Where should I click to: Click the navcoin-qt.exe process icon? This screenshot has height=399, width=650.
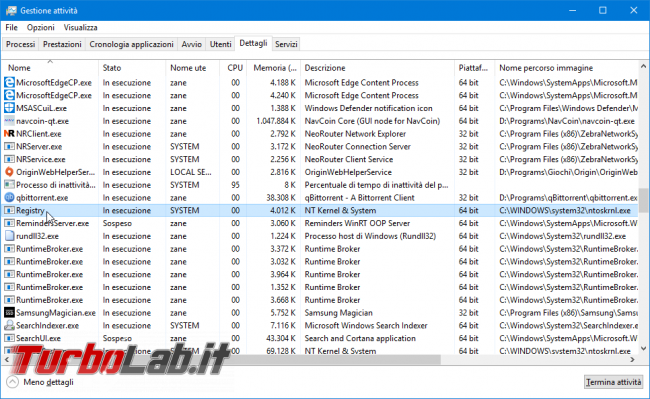click(9, 121)
